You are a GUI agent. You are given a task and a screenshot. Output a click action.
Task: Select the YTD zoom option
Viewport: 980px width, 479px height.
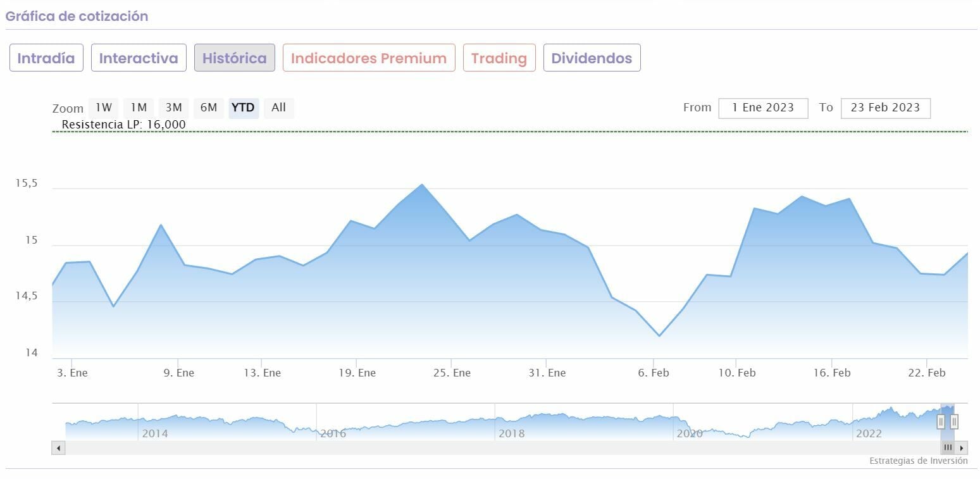244,108
